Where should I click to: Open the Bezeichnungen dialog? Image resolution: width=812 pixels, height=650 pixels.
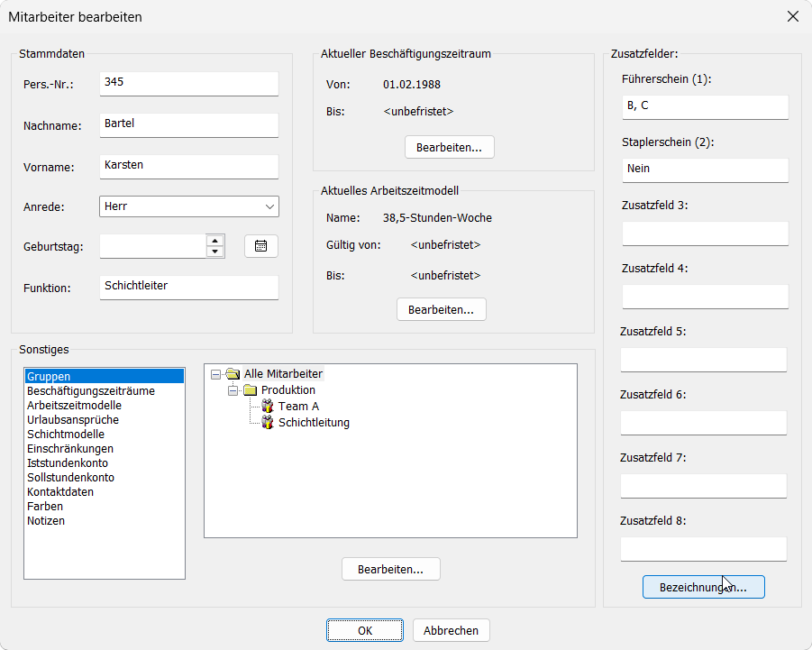[x=703, y=587]
